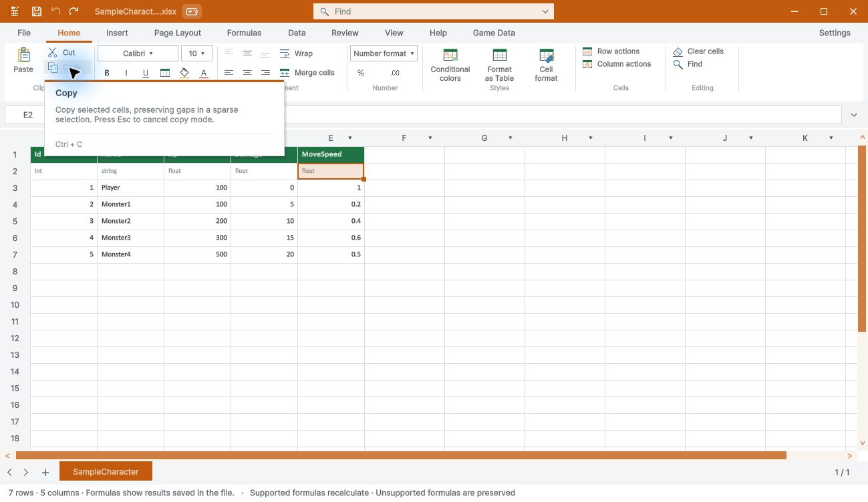This screenshot has height=502, width=868.
Task: Toggle text Wrap for selected cells
Action: pos(296,53)
